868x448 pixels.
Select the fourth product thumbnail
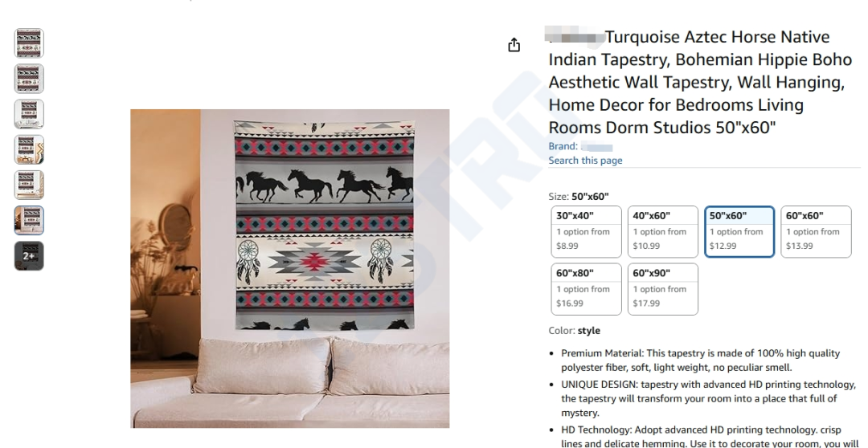[29, 149]
